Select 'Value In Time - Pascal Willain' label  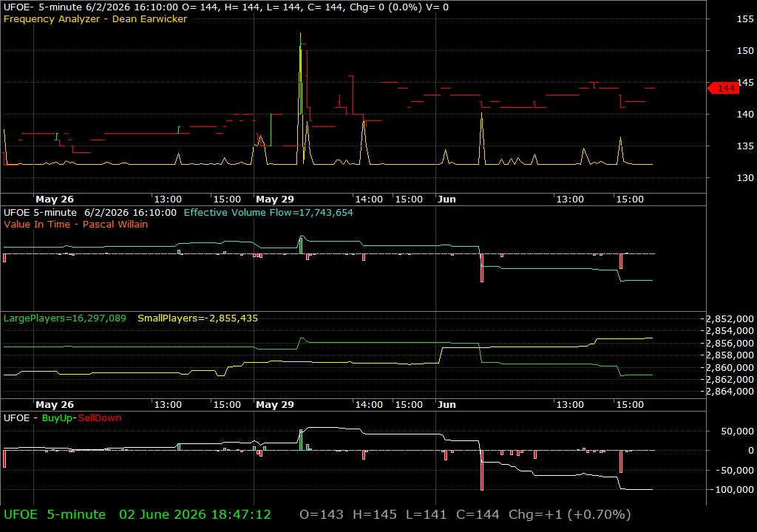[76, 224]
